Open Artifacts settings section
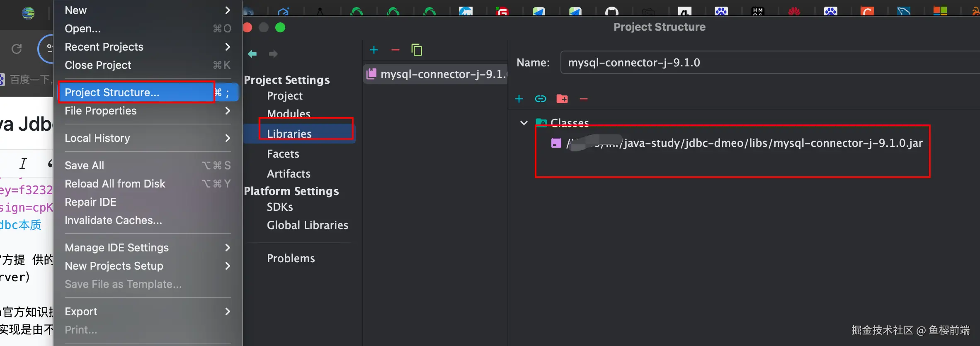This screenshot has width=980, height=346. (289, 173)
